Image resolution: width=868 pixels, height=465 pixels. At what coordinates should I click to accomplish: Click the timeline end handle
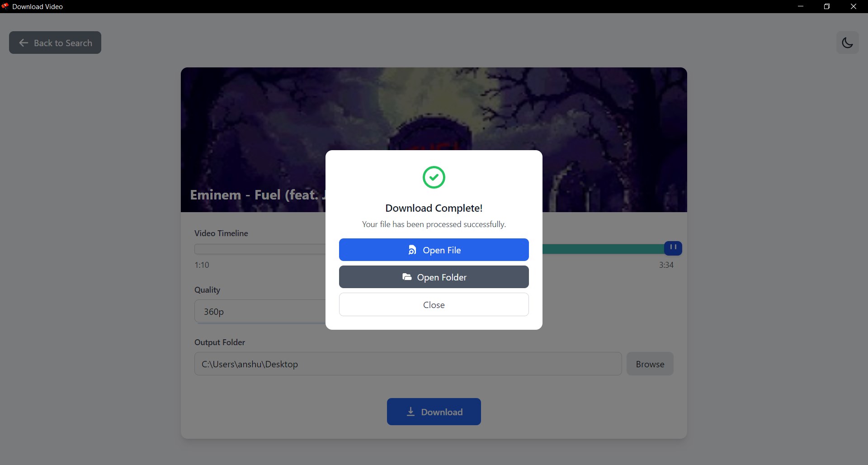coord(673,248)
